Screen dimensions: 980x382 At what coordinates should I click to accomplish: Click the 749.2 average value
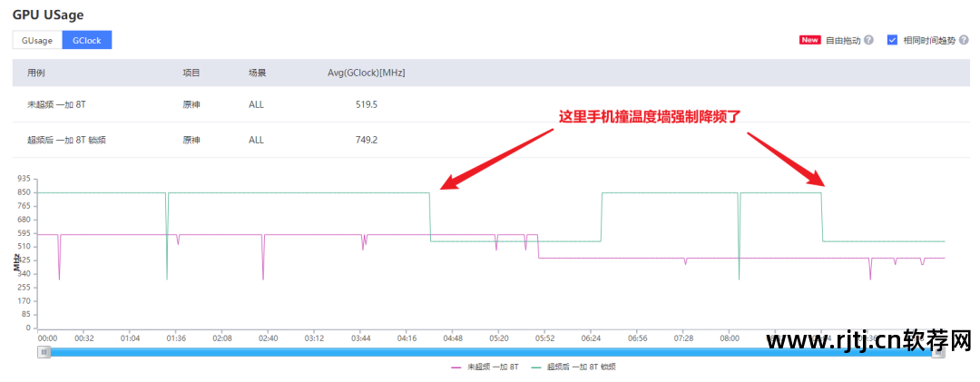pos(367,140)
